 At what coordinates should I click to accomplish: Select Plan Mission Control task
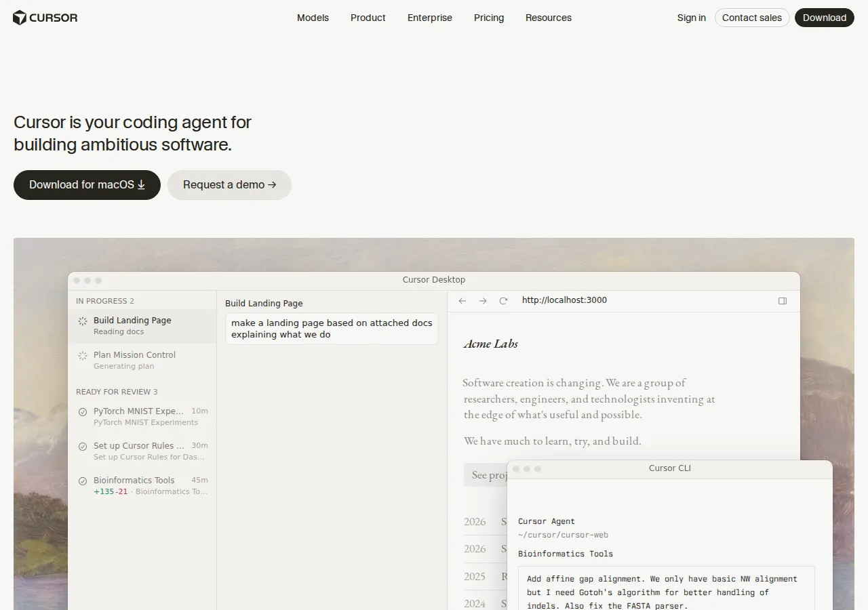(142, 361)
